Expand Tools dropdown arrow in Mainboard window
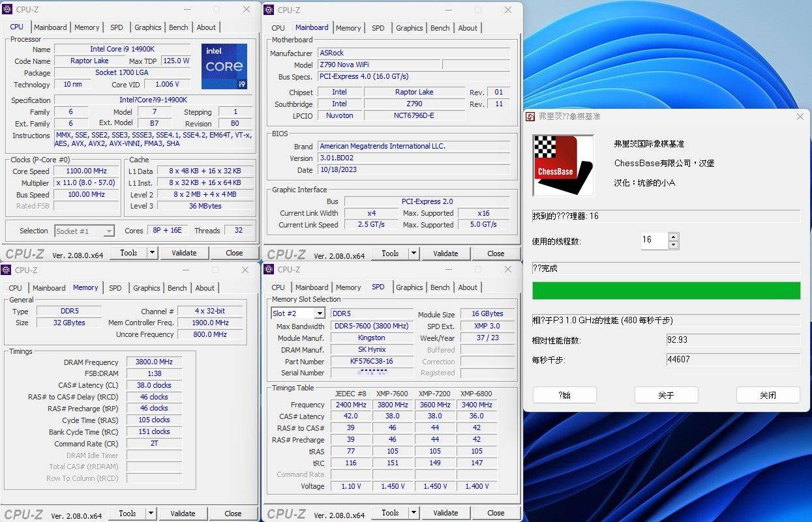This screenshot has height=522, width=812. click(x=414, y=254)
